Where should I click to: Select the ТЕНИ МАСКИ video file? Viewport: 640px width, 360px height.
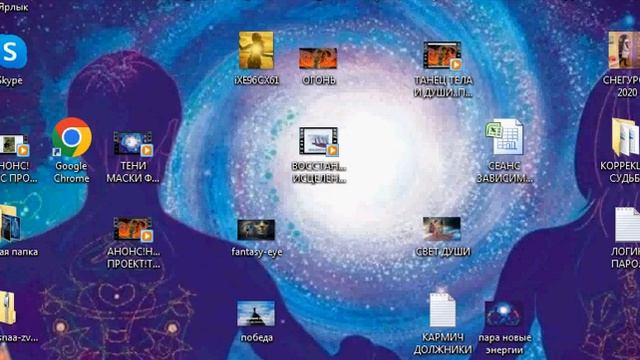133,143
